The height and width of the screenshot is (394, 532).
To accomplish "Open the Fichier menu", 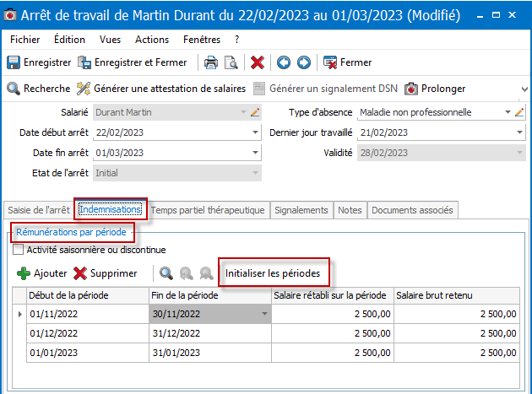I will pyautogui.click(x=25, y=40).
